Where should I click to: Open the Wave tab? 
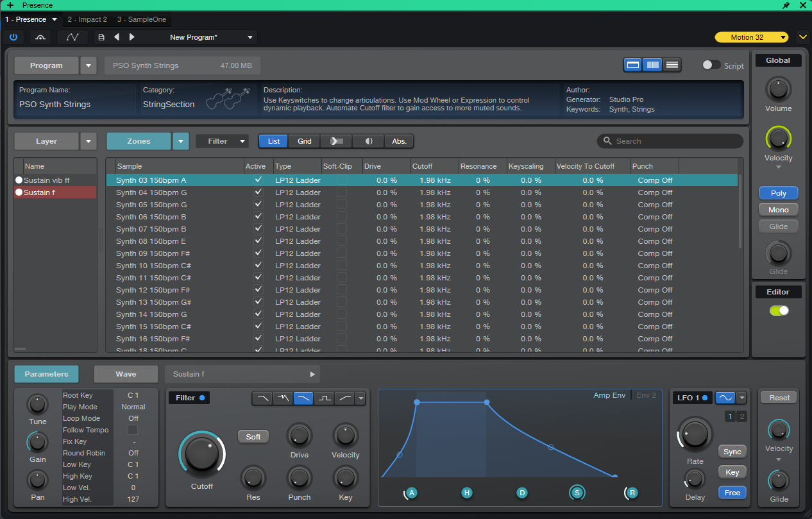click(x=126, y=374)
